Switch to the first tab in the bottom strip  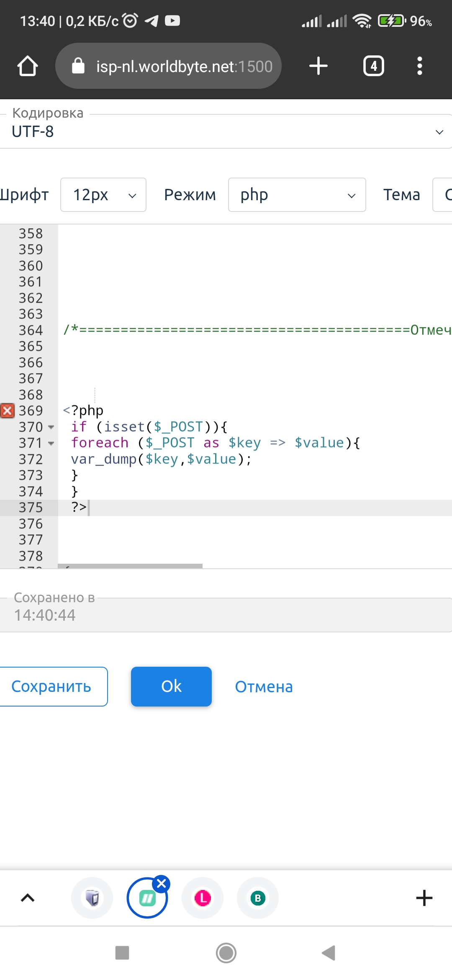click(92, 898)
